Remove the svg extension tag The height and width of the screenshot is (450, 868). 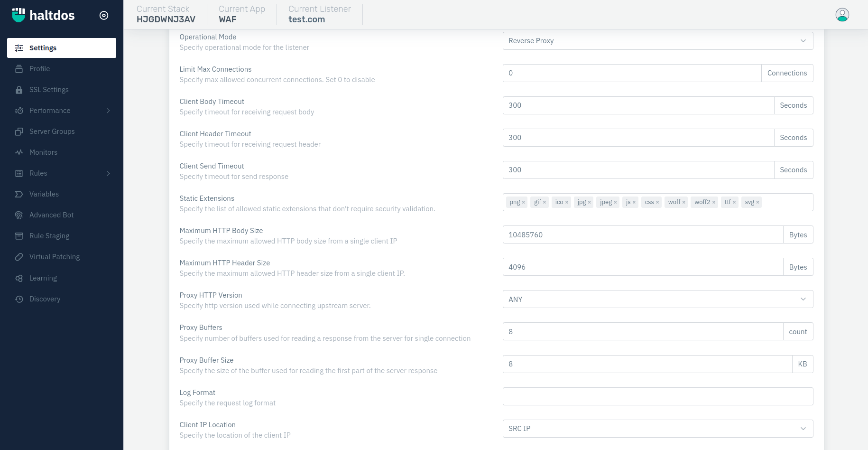(x=757, y=202)
